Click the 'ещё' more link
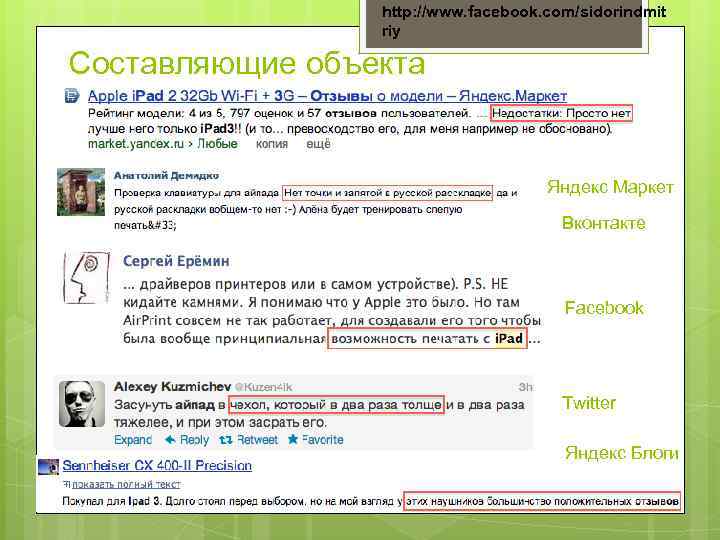 318,144
